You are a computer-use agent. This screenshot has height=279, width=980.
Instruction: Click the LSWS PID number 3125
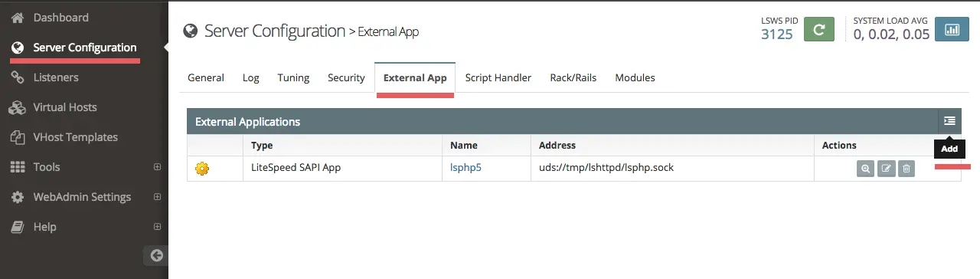[x=776, y=34]
